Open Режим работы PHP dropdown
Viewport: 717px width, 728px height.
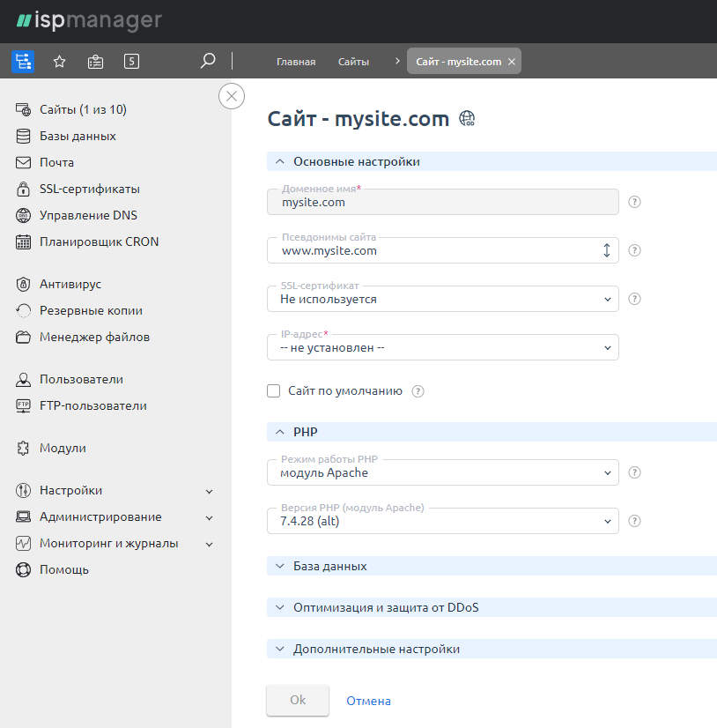442,473
